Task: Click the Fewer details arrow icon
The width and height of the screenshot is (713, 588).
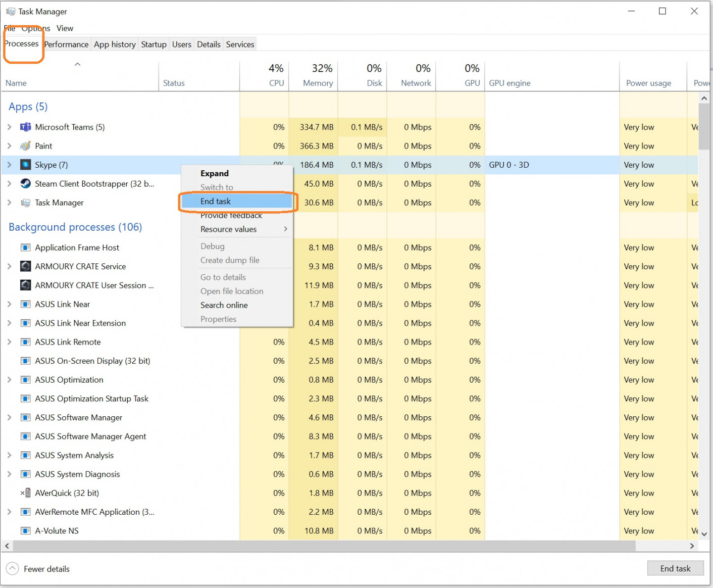Action: 12,569
